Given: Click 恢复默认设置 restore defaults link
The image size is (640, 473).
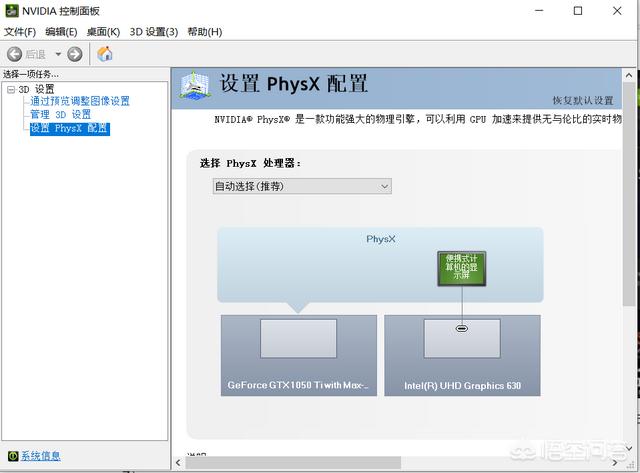Looking at the screenshot, I should (583, 100).
